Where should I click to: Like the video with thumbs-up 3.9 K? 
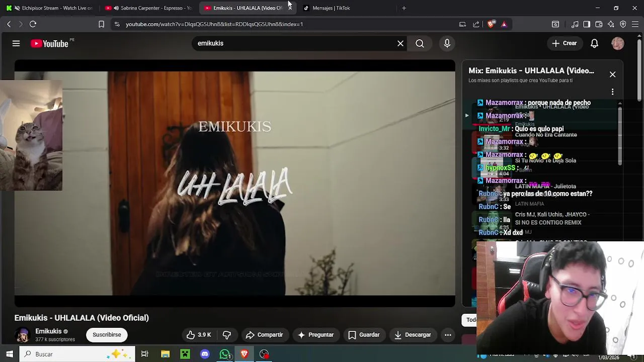tap(199, 335)
